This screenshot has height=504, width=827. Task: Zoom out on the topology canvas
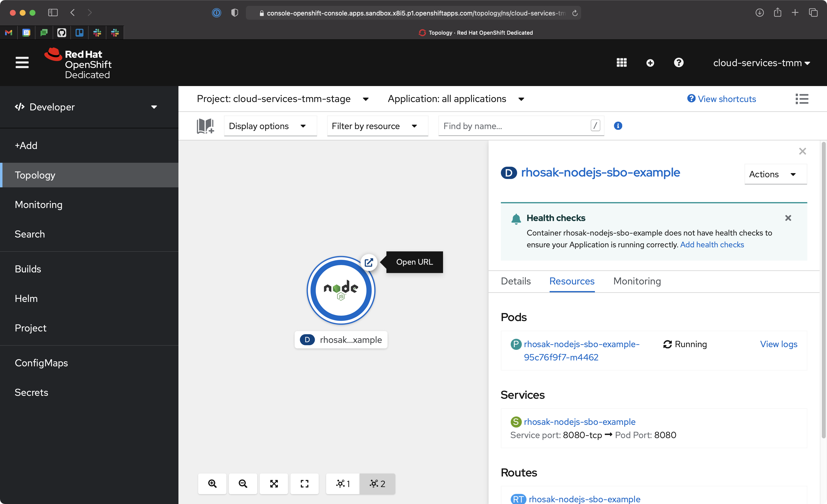[243, 484]
